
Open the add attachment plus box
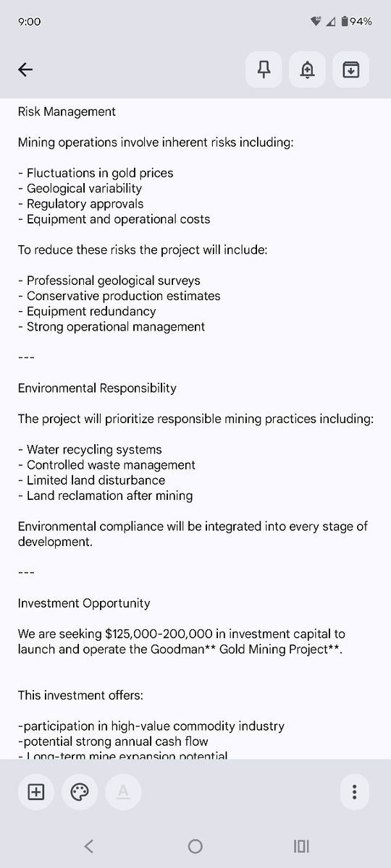[x=35, y=792]
